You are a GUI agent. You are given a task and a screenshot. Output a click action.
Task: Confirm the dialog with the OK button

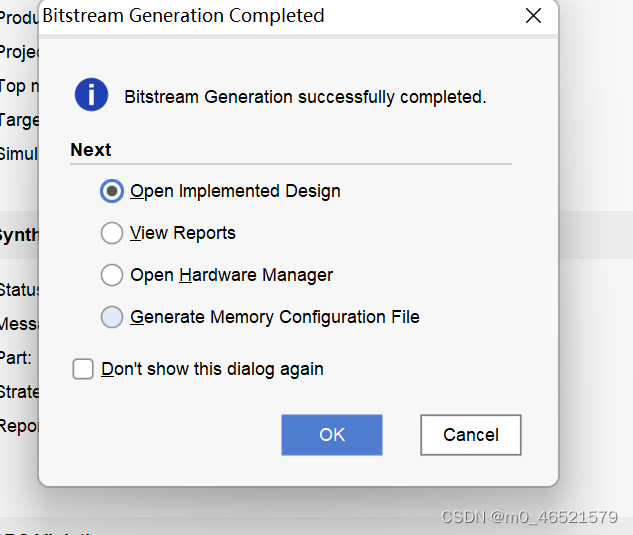[332, 435]
